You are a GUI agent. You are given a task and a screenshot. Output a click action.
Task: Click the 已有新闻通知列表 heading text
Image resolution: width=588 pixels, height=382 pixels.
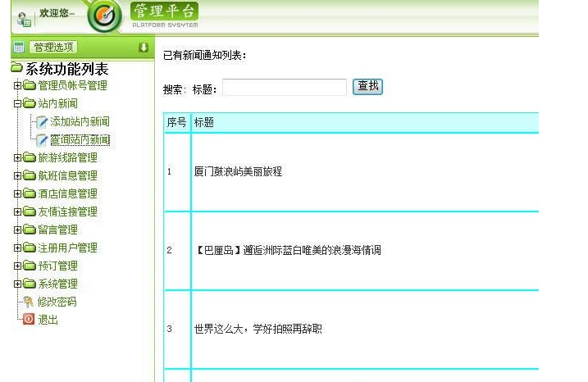click(x=204, y=56)
